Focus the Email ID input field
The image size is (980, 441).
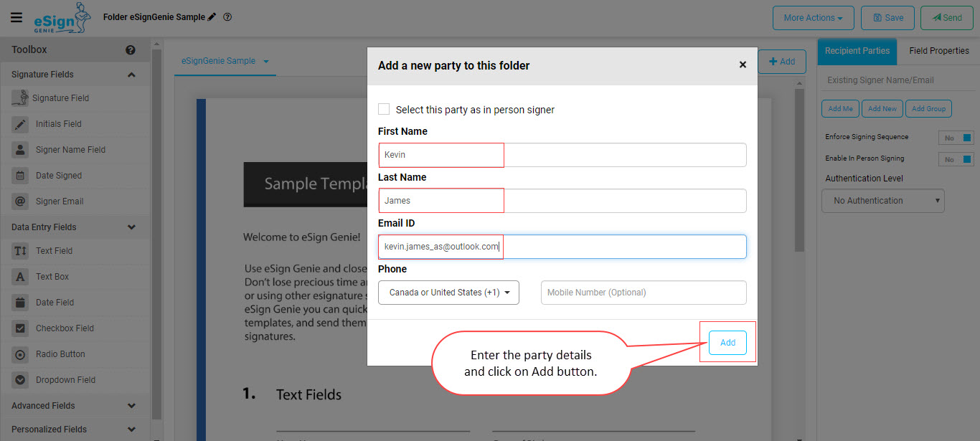click(x=562, y=247)
